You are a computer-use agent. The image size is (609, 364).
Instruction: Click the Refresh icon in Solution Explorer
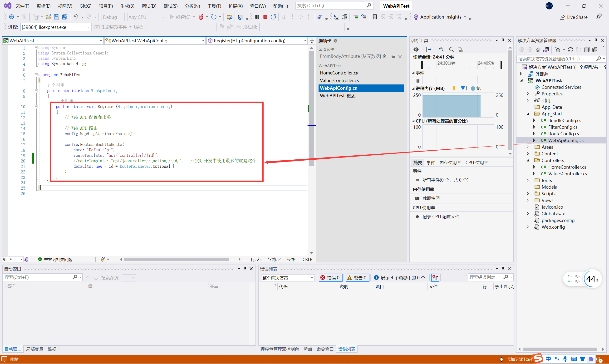coord(570,50)
